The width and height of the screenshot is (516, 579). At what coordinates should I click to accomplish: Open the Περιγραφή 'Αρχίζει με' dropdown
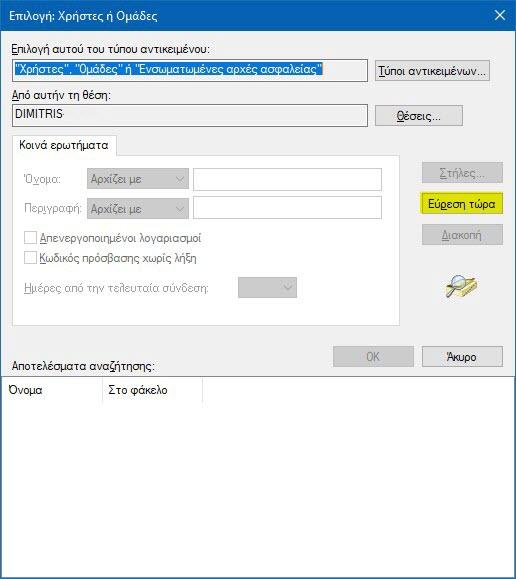138,208
